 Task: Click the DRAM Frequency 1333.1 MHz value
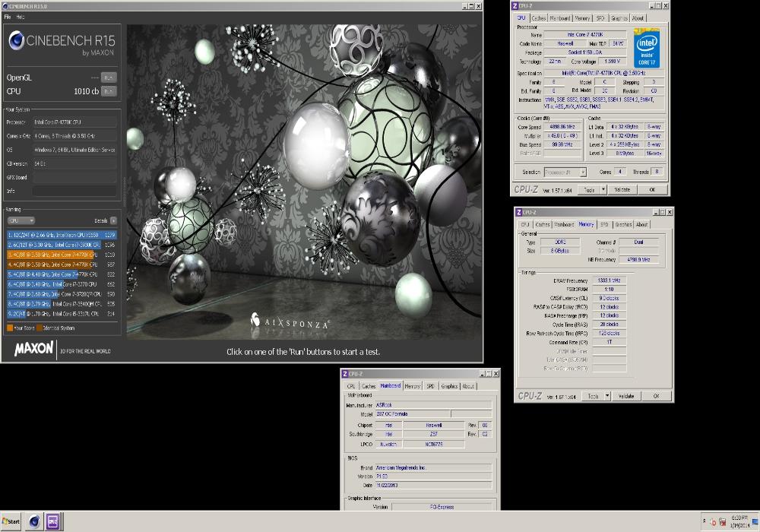pyautogui.click(x=609, y=280)
